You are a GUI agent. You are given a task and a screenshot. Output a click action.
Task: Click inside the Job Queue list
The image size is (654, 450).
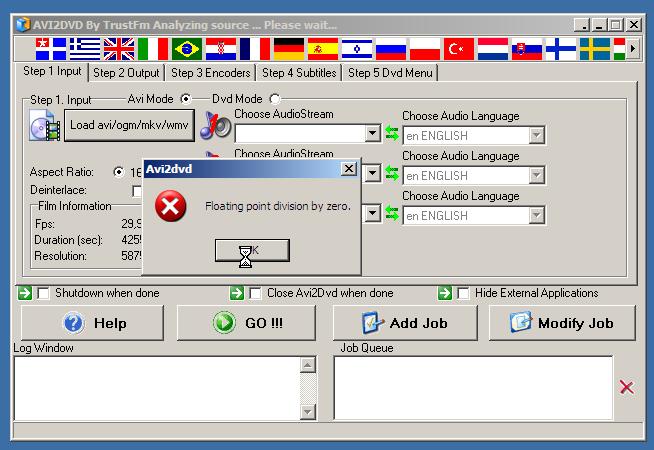coord(473,388)
